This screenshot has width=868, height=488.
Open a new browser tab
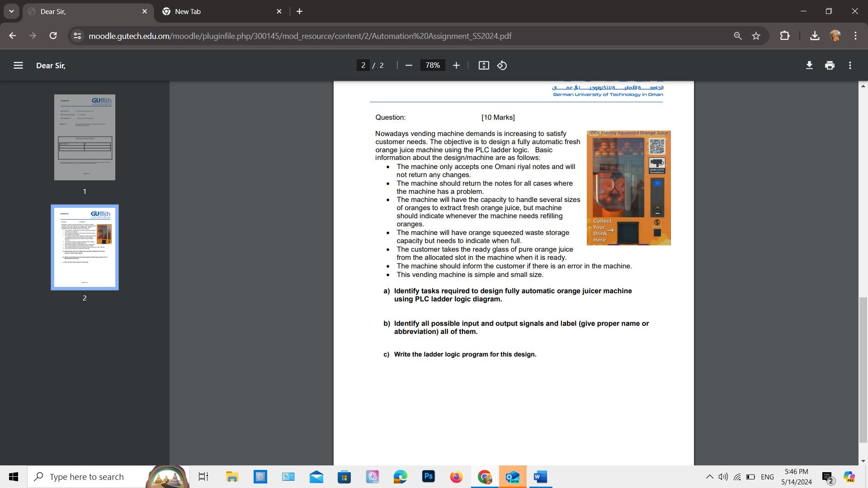299,12
